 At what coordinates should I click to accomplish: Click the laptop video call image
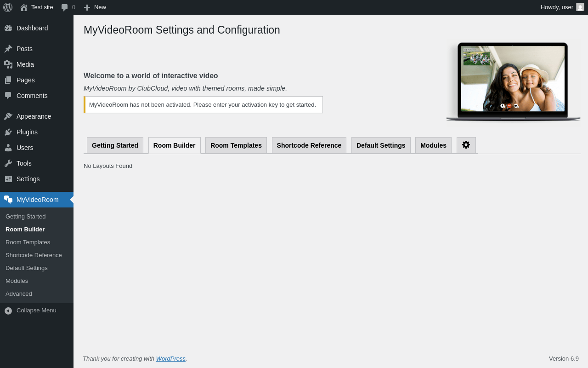tap(513, 81)
